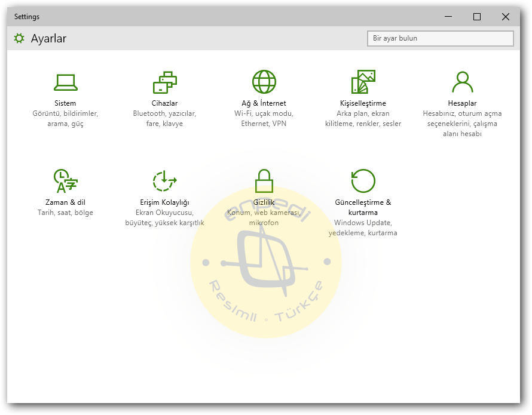
Task: Select the Kişiselleştirme pictures icon
Action: (363, 82)
